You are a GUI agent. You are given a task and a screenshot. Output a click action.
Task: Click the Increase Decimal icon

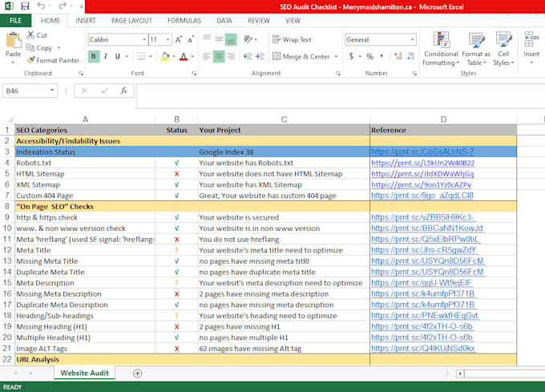398,56
